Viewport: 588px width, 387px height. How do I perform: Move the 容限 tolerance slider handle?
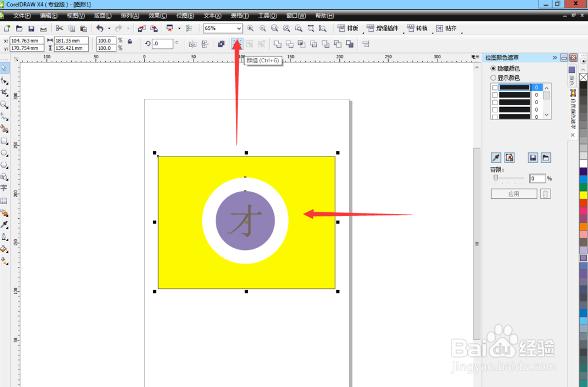[x=496, y=178]
